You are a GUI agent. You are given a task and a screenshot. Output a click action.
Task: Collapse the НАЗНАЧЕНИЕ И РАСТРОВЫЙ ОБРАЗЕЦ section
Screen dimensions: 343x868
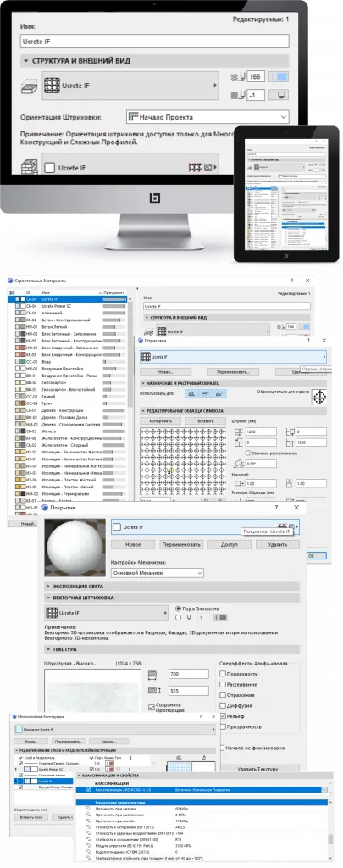[x=143, y=383]
